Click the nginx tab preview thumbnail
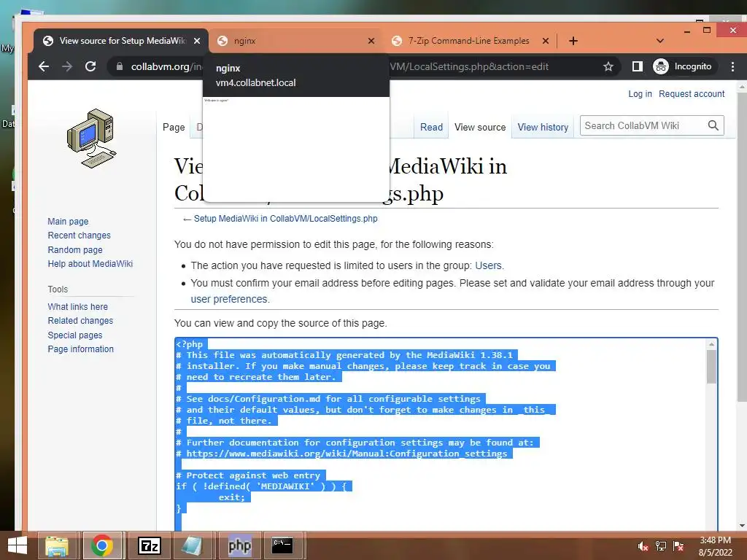747x560 pixels. pyautogui.click(x=296, y=149)
